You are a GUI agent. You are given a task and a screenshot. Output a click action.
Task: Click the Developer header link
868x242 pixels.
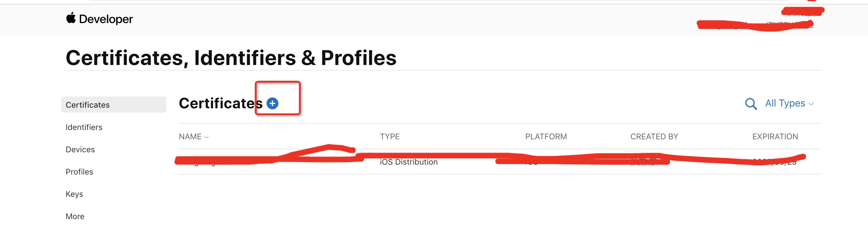pos(105,19)
